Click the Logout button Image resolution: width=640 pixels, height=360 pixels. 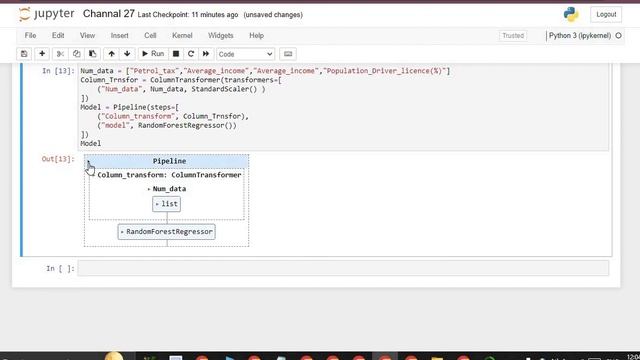(606, 14)
